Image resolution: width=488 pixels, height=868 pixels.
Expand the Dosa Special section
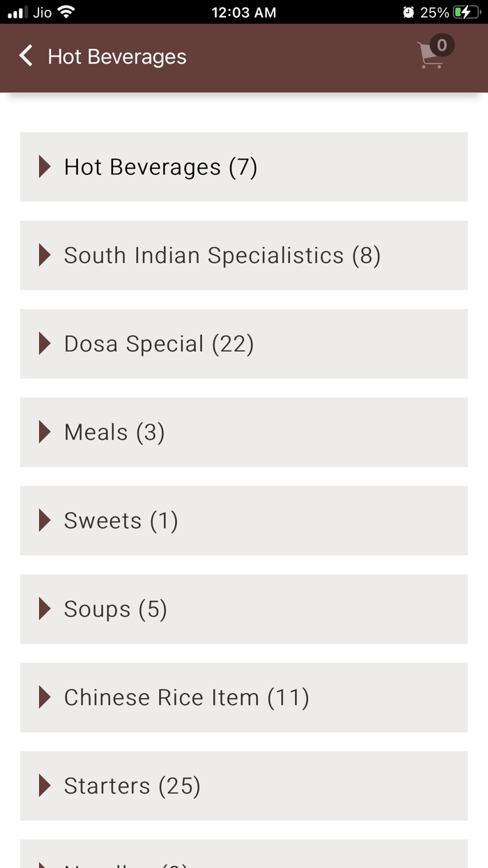click(x=158, y=343)
